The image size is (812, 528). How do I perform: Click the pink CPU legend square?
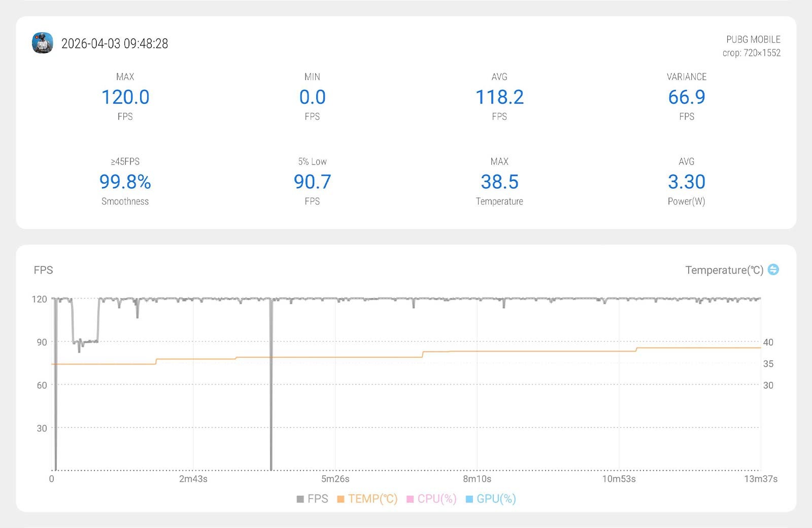point(410,499)
